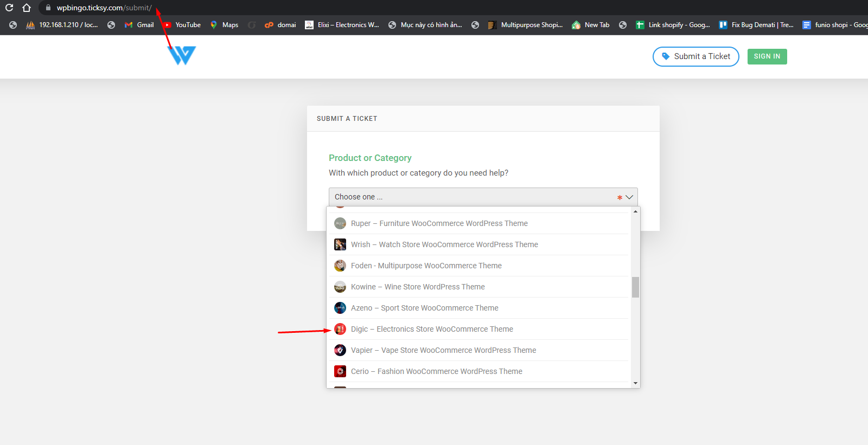The image size is (868, 445).
Task: Choose Cerio – Fashion WooCommerce WordPress Theme
Action: coord(478,371)
